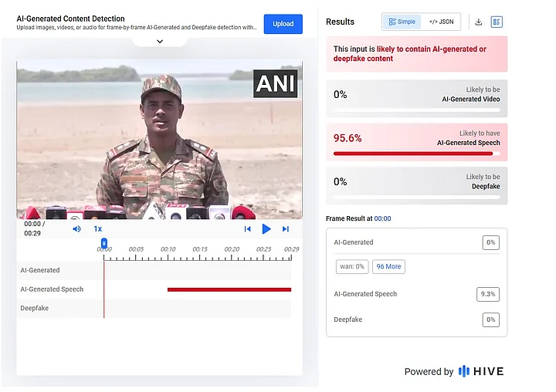Change the 1x playback speed
Viewport: 556px width, 392px height.
coord(98,229)
